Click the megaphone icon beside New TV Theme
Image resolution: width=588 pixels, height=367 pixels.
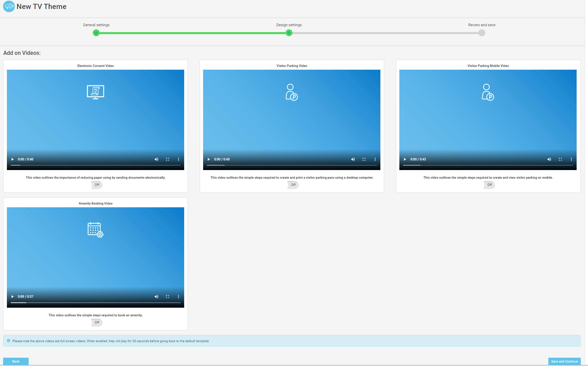point(9,7)
